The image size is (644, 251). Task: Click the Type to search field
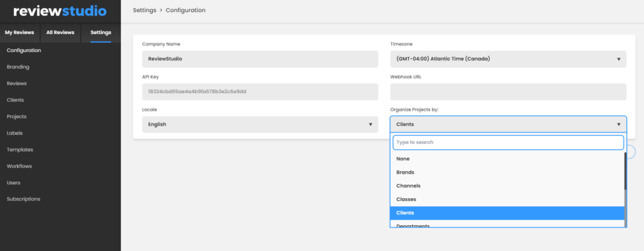pyautogui.click(x=508, y=142)
